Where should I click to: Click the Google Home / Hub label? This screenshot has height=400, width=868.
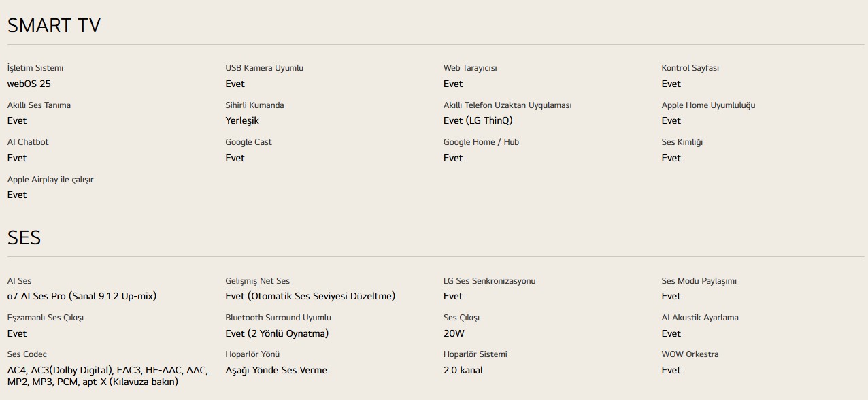click(481, 142)
